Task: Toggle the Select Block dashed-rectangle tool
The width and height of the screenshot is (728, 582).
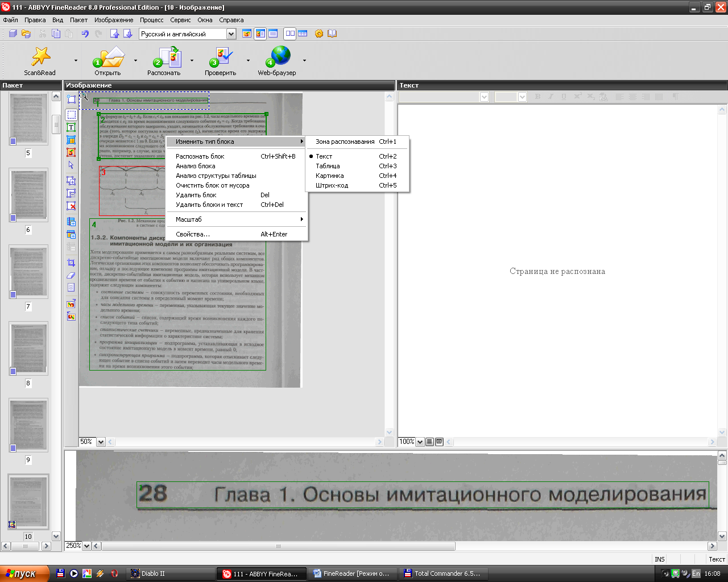Action: 71,115
